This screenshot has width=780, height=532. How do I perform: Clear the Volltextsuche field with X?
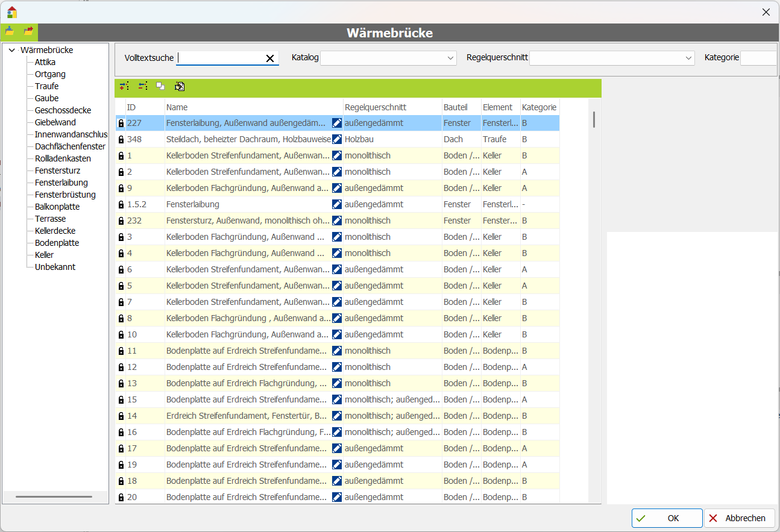270,58
